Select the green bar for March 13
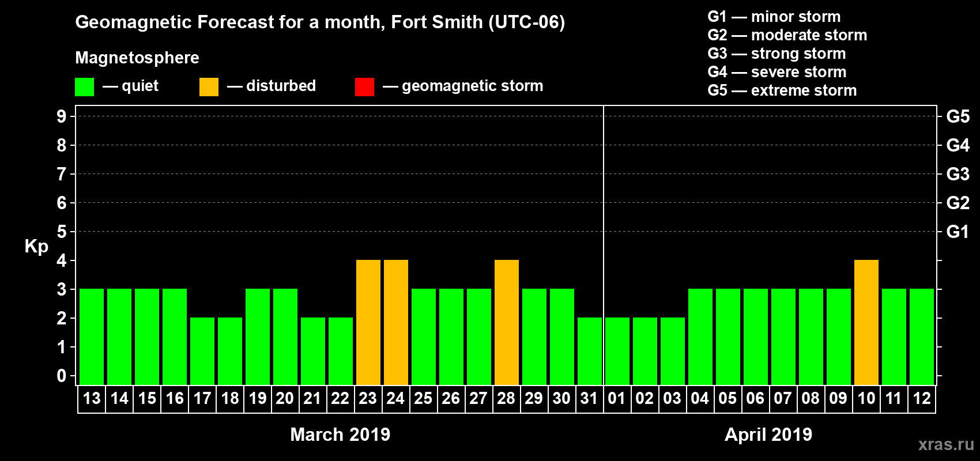This screenshot has width=980, height=461. click(x=92, y=337)
